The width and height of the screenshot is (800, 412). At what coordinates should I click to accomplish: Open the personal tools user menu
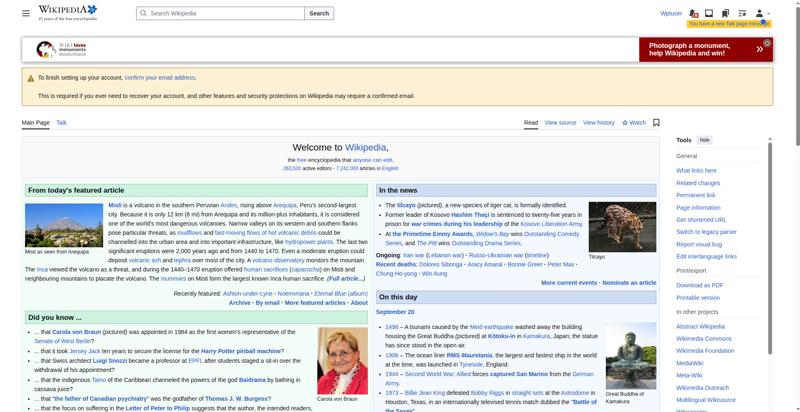tap(762, 13)
